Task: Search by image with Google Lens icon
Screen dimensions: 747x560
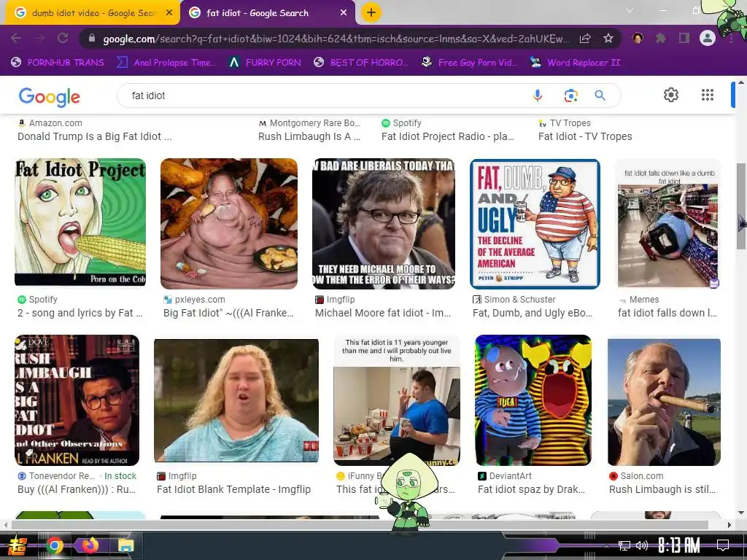Action: coord(570,96)
